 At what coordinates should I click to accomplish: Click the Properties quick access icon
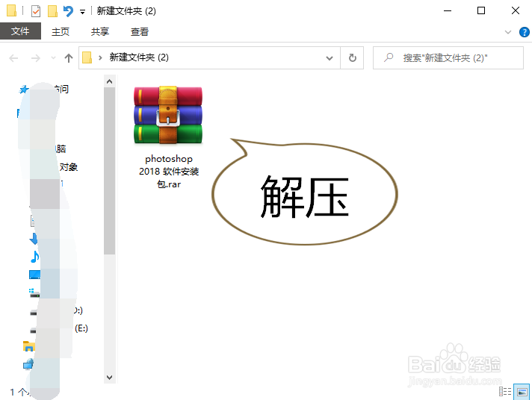[36, 11]
